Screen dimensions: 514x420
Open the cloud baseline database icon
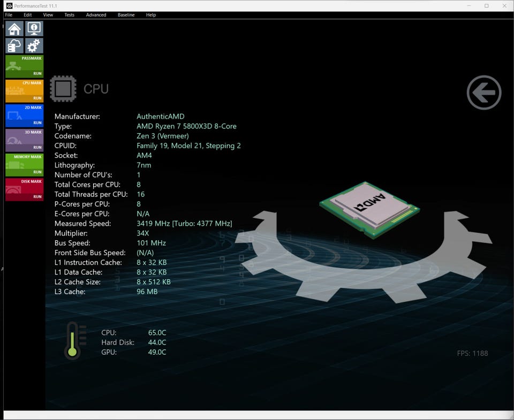pos(14,46)
